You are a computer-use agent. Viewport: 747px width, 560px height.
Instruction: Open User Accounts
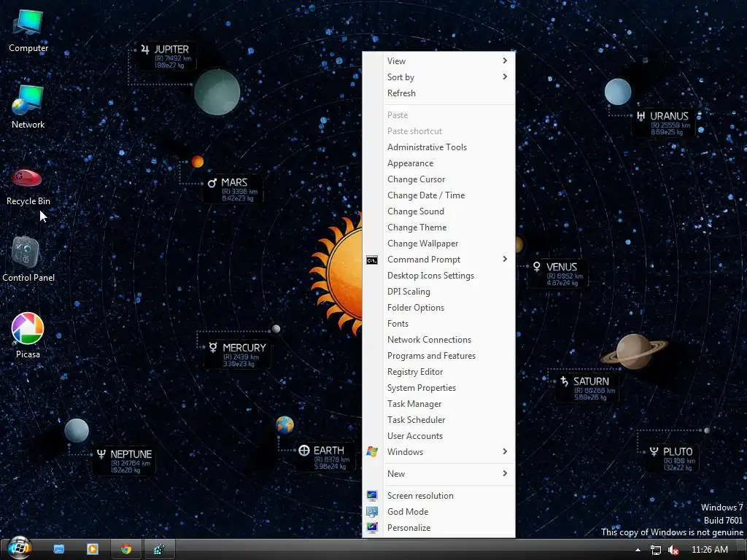pyautogui.click(x=438, y=436)
